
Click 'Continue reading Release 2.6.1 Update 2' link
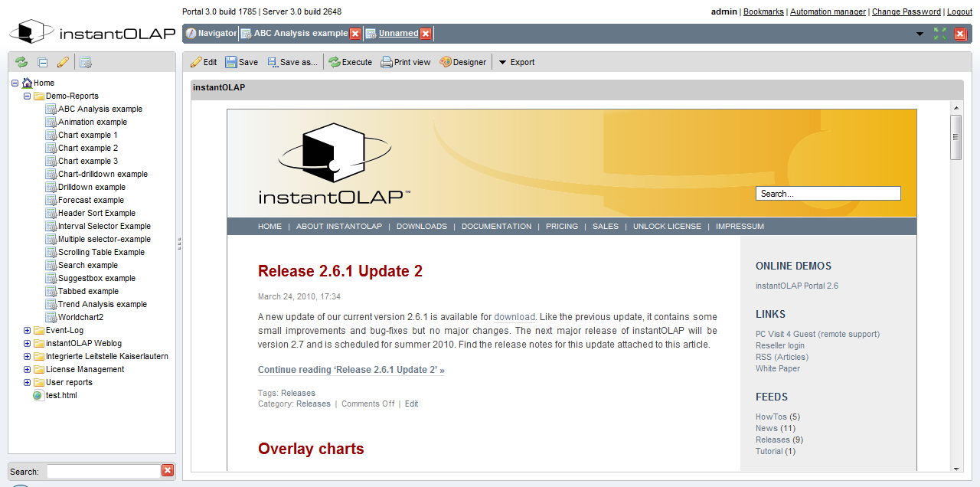point(351,370)
